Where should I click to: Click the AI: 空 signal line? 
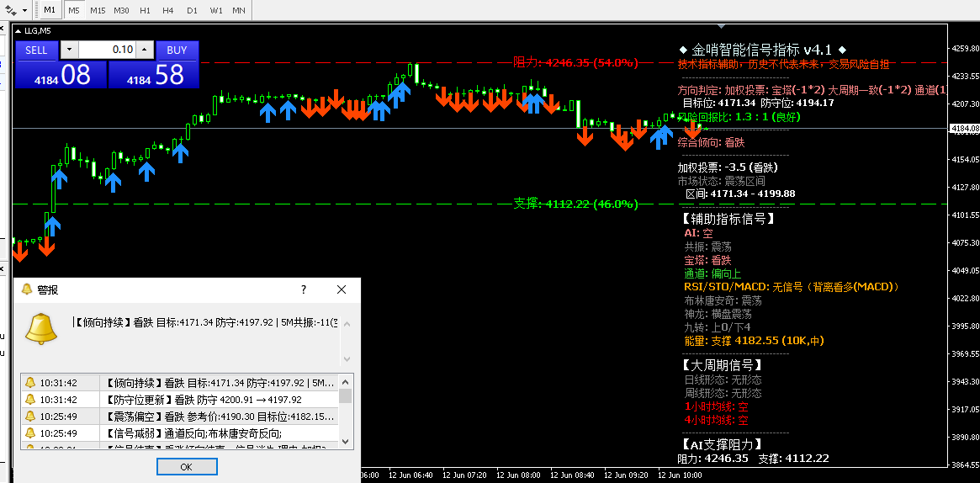[698, 233]
